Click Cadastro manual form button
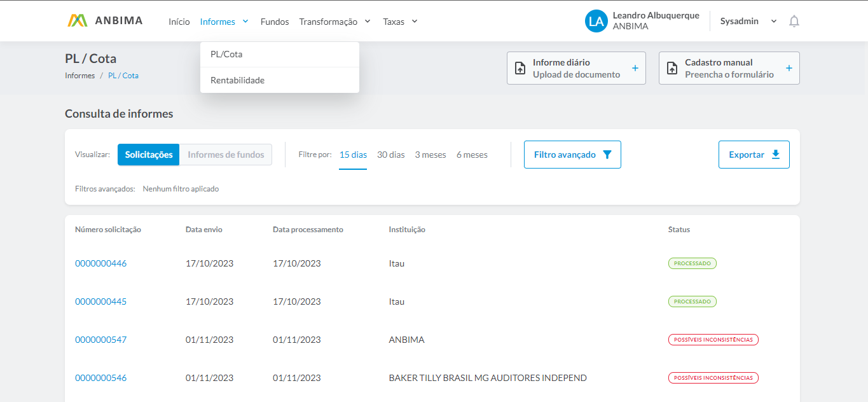Viewport: 868px width, 402px height. pyautogui.click(x=729, y=68)
